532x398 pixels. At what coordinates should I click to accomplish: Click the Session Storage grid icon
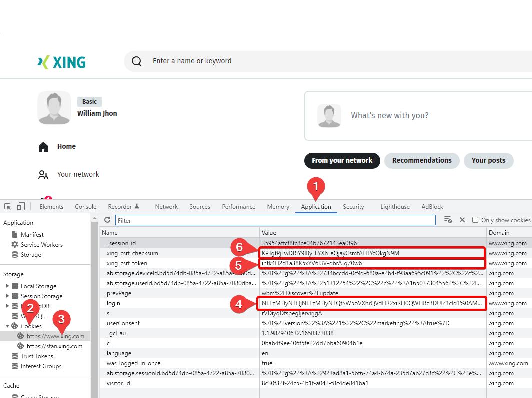(x=15, y=296)
